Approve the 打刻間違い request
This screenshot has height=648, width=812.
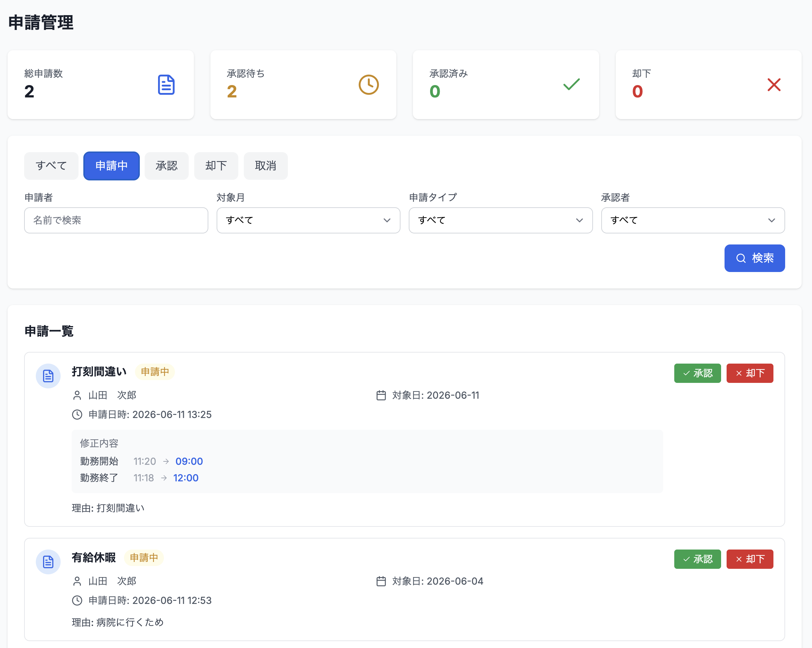[697, 373]
